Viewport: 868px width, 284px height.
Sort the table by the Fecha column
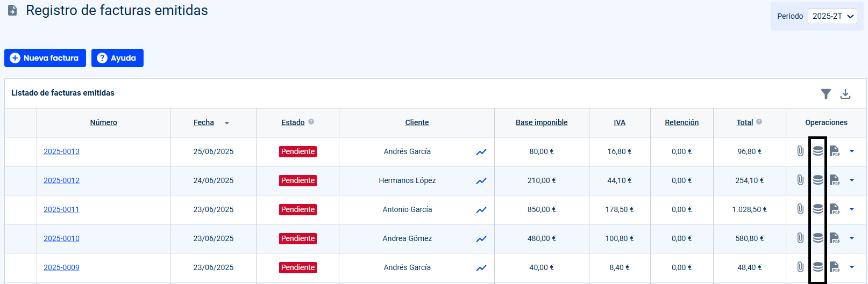(204, 122)
